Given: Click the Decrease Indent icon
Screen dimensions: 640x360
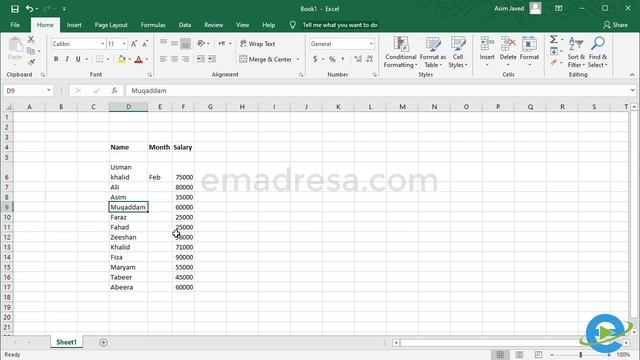Looking at the screenshot, I should pyautogui.click(x=200, y=59).
